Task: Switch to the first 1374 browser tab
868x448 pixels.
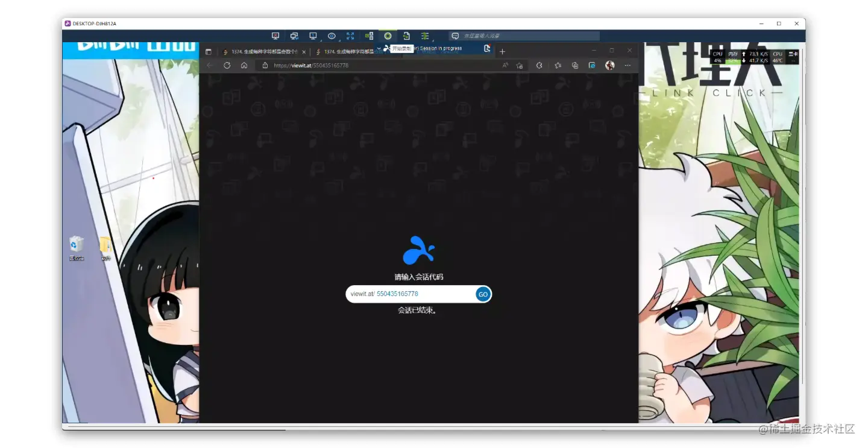Action: point(264,52)
